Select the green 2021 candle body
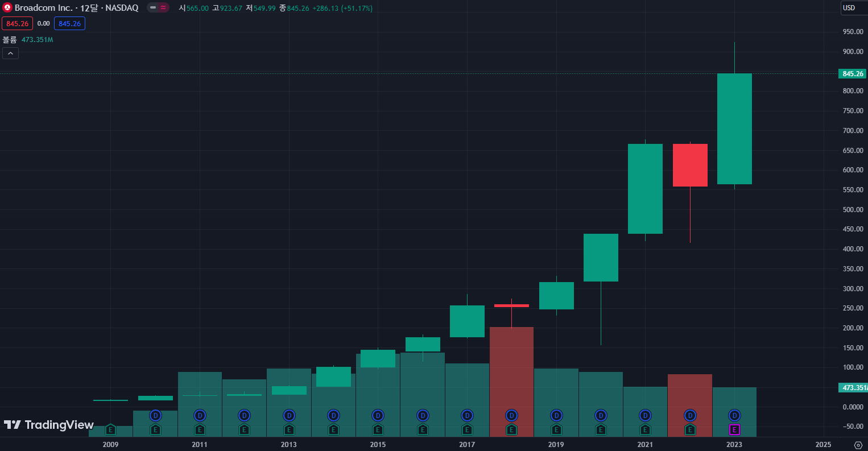Viewport: 868px width, 451px height. point(645,189)
